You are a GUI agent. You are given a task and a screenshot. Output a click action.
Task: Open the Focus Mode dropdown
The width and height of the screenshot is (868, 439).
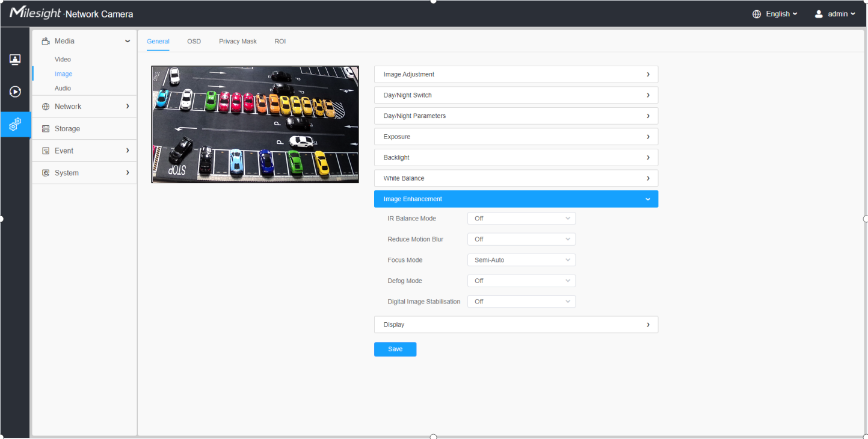coord(521,260)
